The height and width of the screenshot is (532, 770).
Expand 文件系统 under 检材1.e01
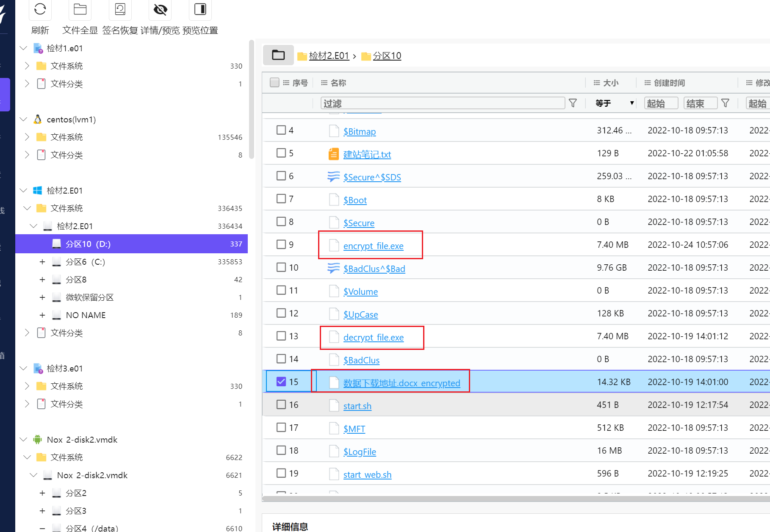[27, 66]
